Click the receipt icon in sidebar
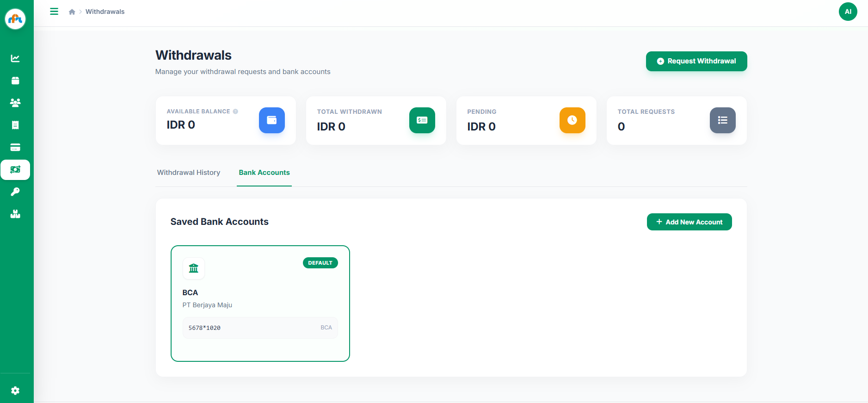This screenshot has height=403, width=868. click(15, 125)
